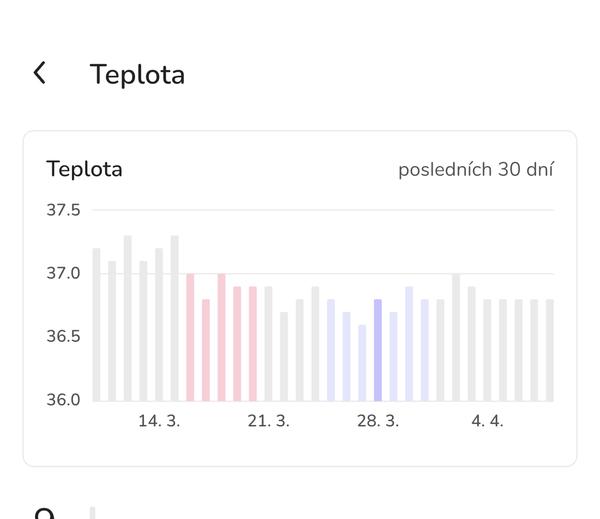Select the leftmost gray bar
Viewport: 600px width, 519px height.
point(96,324)
